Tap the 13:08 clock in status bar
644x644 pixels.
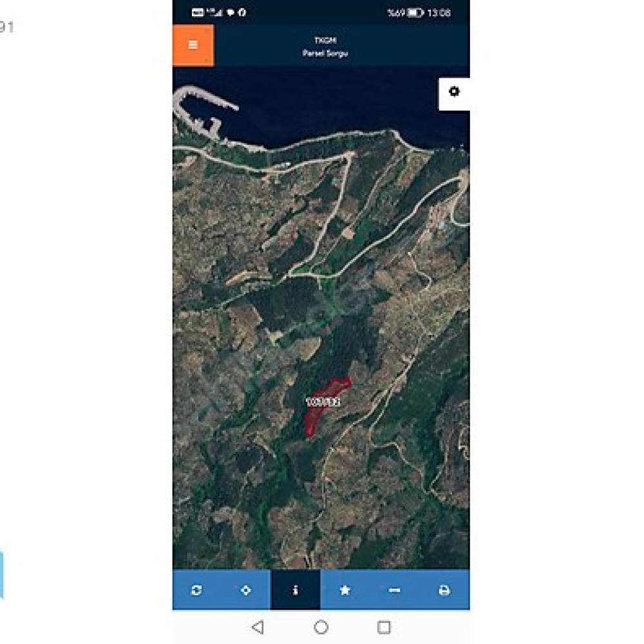pos(439,13)
